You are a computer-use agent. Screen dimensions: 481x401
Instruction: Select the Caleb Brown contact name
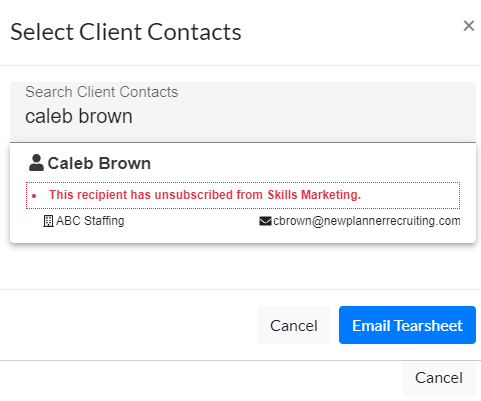click(x=99, y=163)
